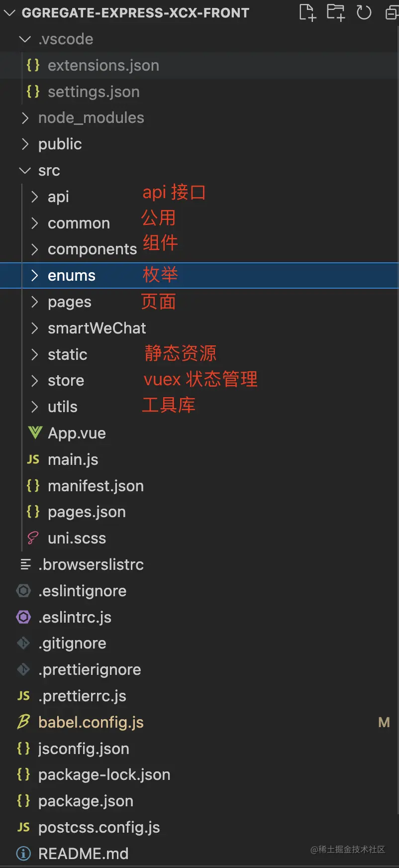399x868 pixels.
Task: Select the enums folder
Action: pyautogui.click(x=72, y=275)
